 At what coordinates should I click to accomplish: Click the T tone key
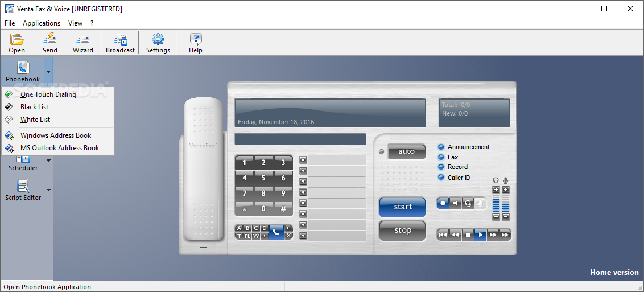tap(239, 236)
